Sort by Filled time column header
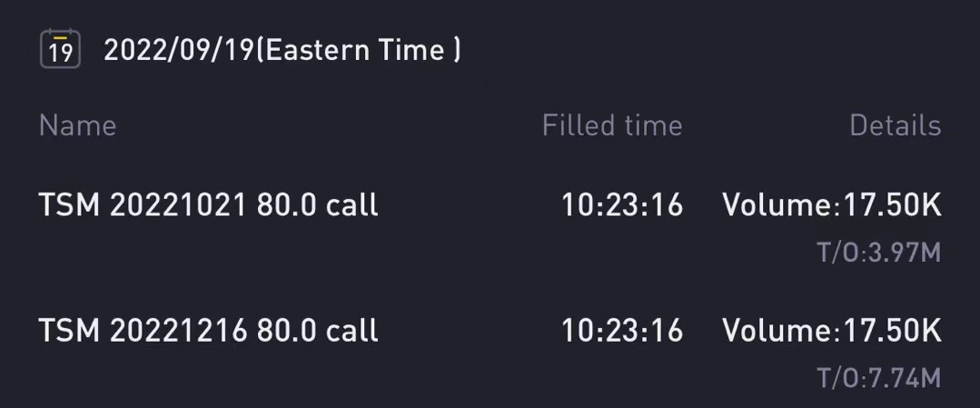 tap(612, 125)
